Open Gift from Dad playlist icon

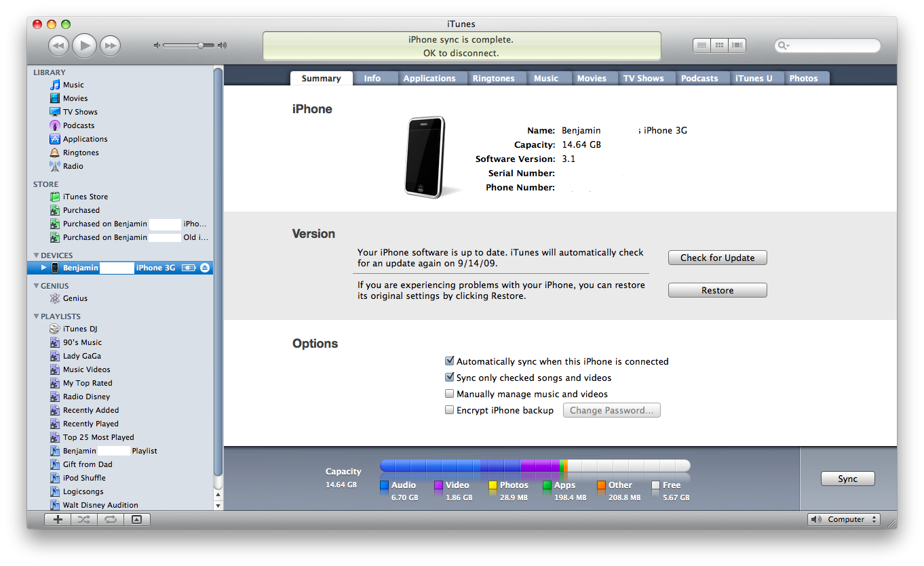[55, 464]
